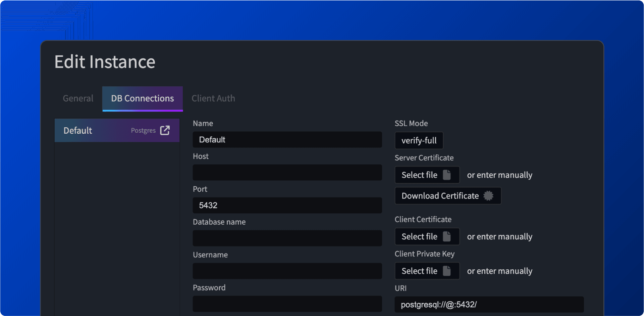Viewport: 644px width, 316px height.
Task: Open the Client Auth tab
Action: [213, 98]
